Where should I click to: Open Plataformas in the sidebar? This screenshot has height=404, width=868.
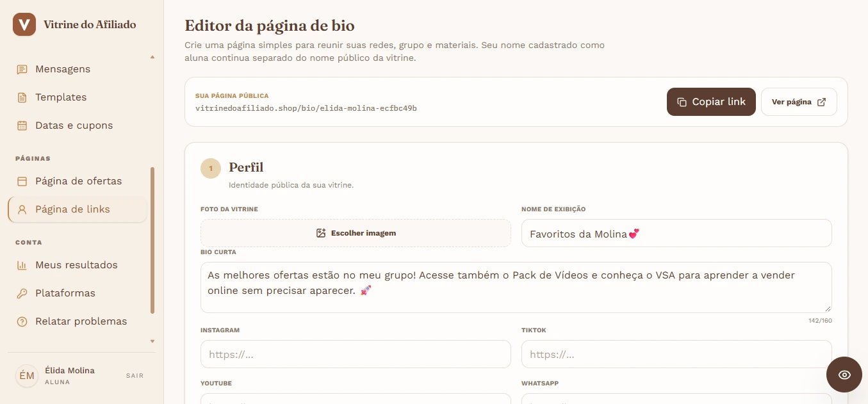click(x=78, y=293)
